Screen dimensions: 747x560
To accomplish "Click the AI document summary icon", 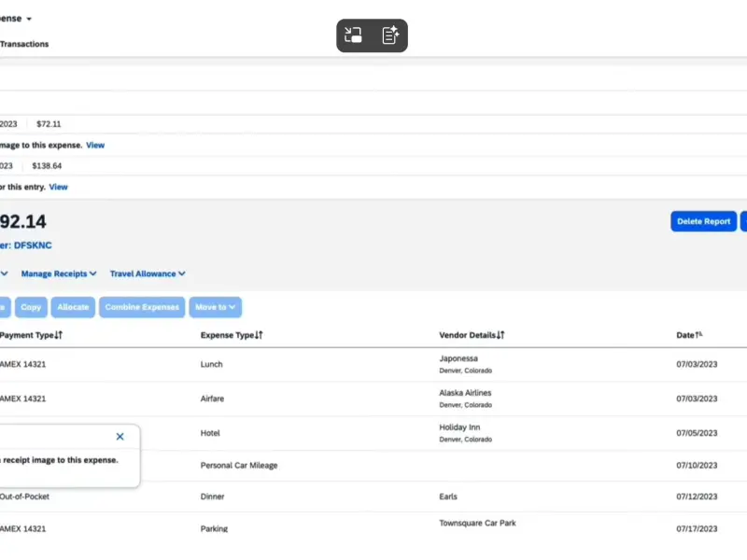I will pyautogui.click(x=390, y=35).
